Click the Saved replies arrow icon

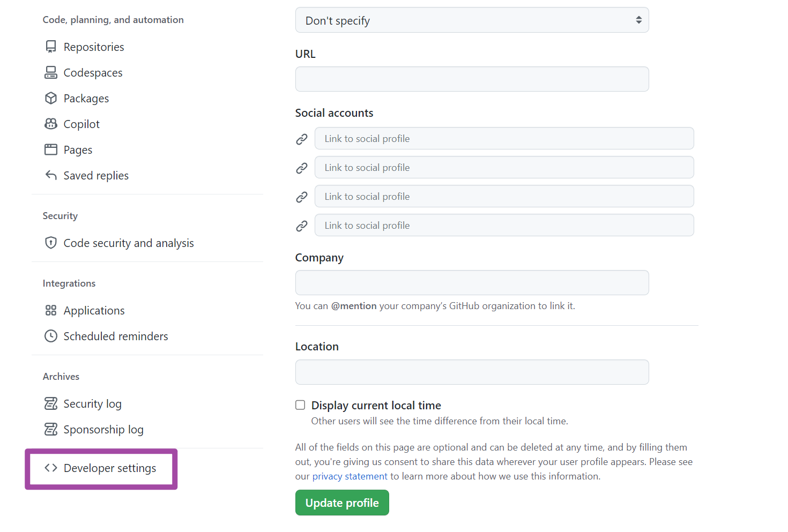[x=51, y=175]
